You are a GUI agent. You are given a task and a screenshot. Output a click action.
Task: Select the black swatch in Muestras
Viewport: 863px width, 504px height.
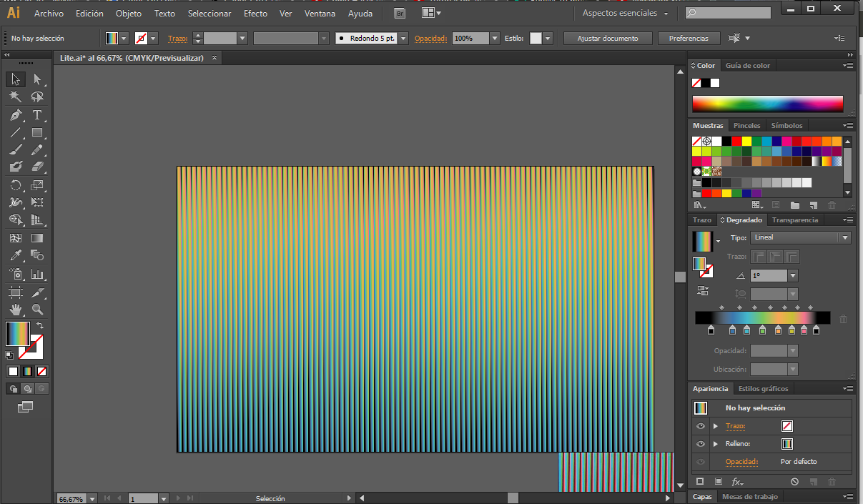tap(726, 141)
